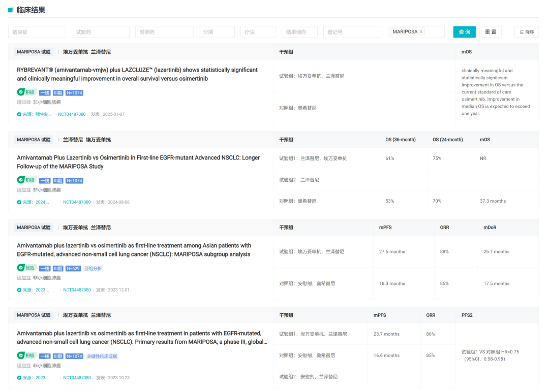Click the 登记号 filter input field
The image size is (549, 392).
(x=352, y=32)
